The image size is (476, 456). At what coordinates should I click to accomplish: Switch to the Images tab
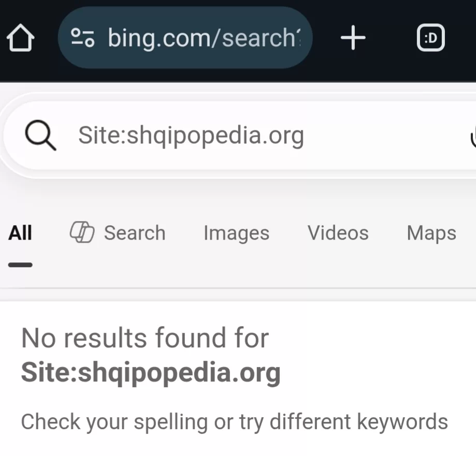tap(236, 233)
